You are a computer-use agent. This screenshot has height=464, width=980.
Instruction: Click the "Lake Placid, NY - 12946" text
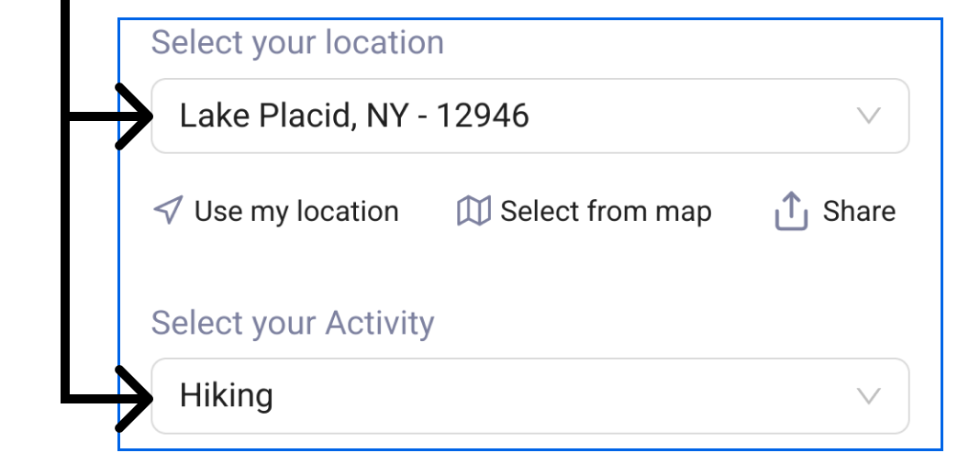(353, 116)
